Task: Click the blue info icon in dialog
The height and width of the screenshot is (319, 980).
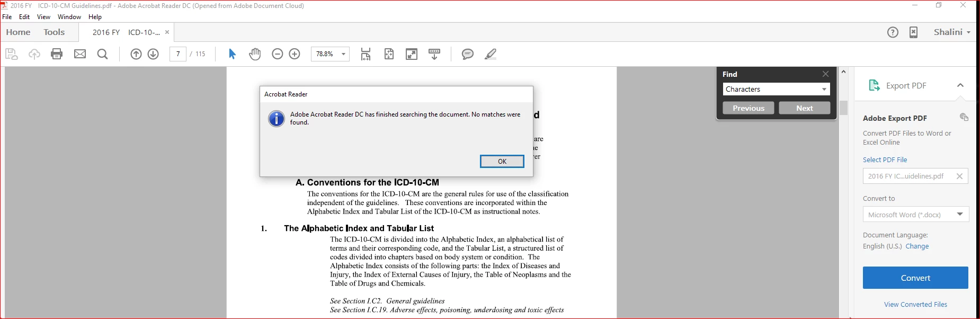Action: [277, 119]
